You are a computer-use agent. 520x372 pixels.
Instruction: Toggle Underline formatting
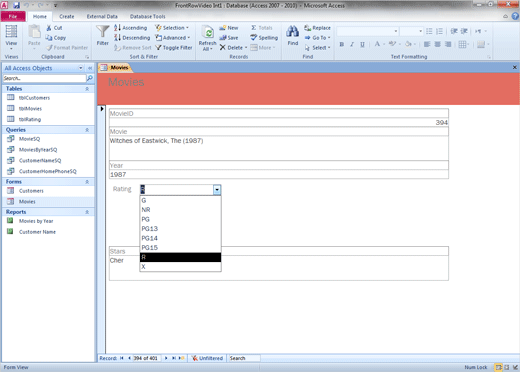(362, 44)
